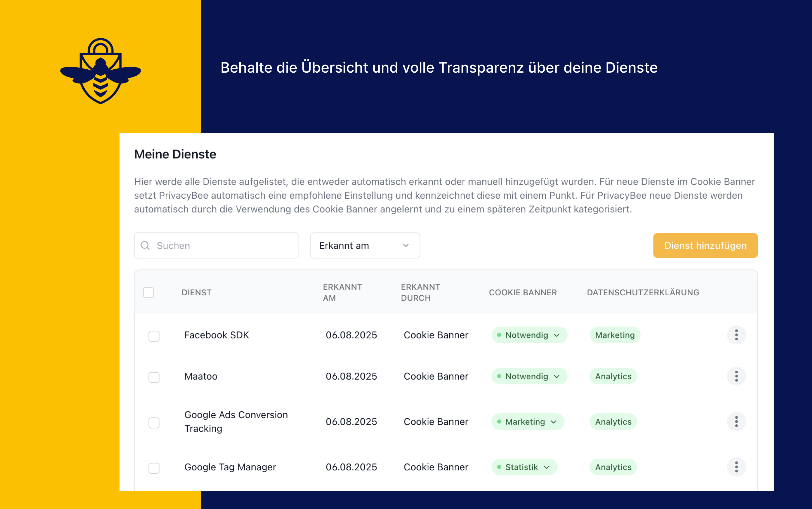Click the 'Dienst hinzufügen' button
The height and width of the screenshot is (509, 812).
pyautogui.click(x=705, y=245)
